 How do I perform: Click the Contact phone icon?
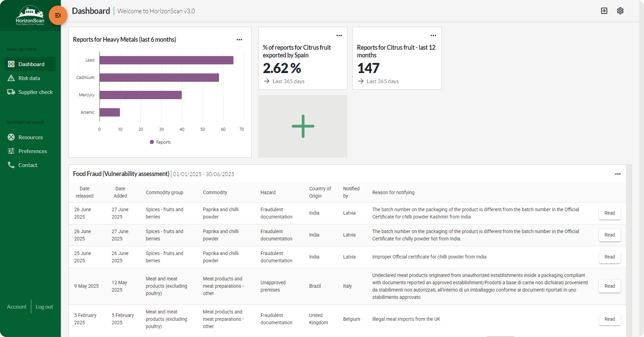(11, 165)
